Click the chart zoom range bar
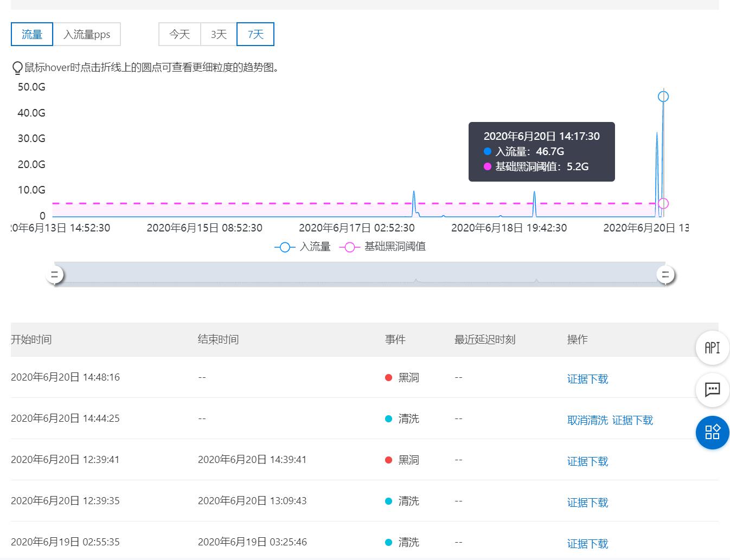The image size is (730, 560). [x=360, y=274]
